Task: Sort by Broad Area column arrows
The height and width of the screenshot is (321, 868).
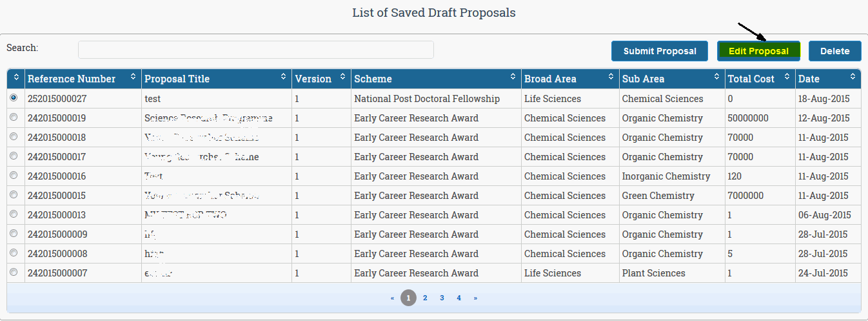Action: [x=611, y=77]
